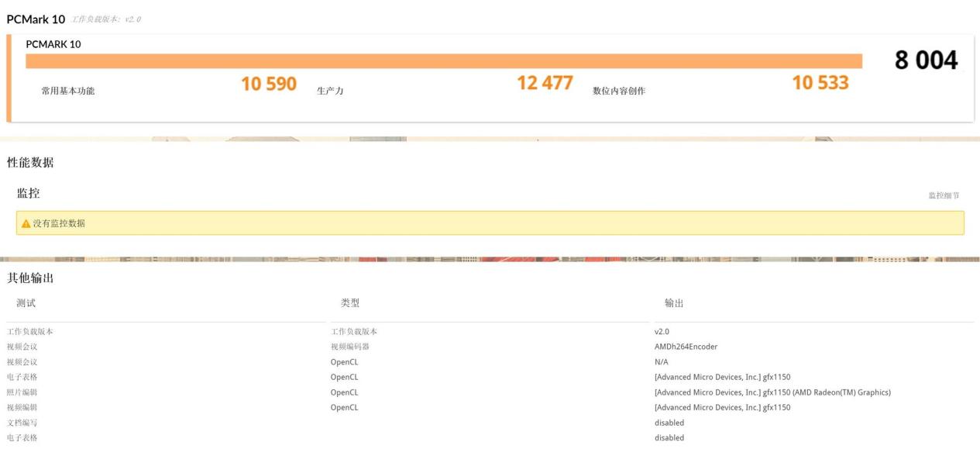Viewport: 980px width, 449px height.
Task: Click the PCMARK 10 card title
Action: click(53, 44)
